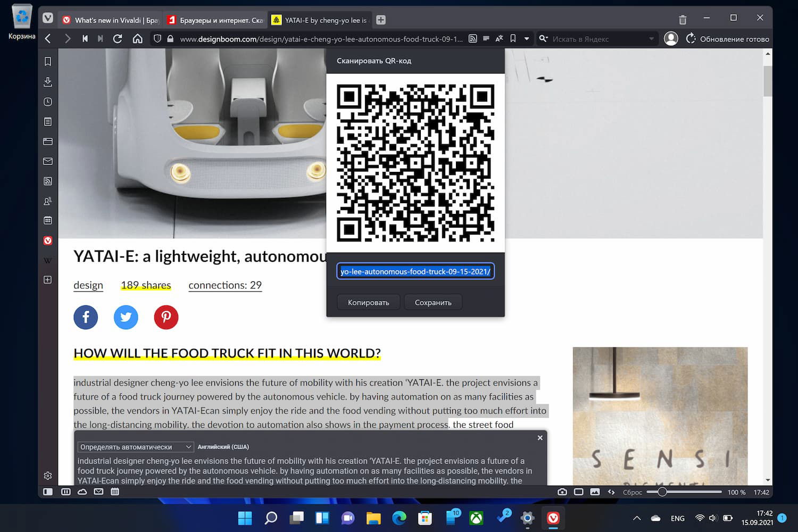Open calendar status icon in status bar
Viewport: 798px width, 532px height.
coord(115,492)
